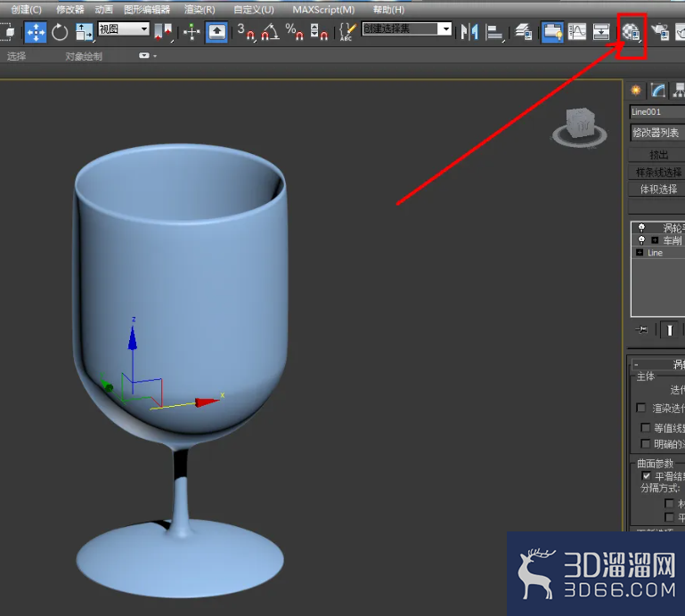Toggle 3D Snaps icon

coord(246,32)
